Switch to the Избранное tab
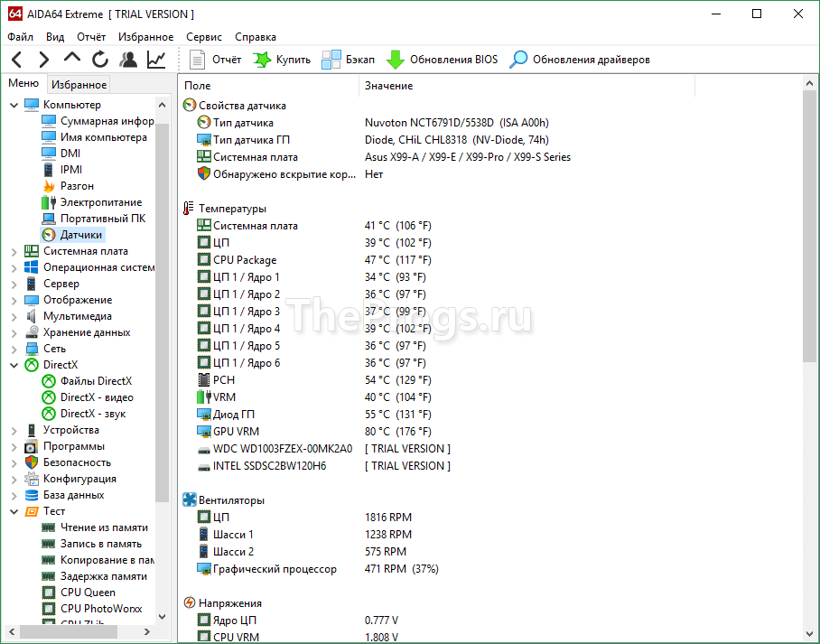Screen dimensions: 820x644 79,85
